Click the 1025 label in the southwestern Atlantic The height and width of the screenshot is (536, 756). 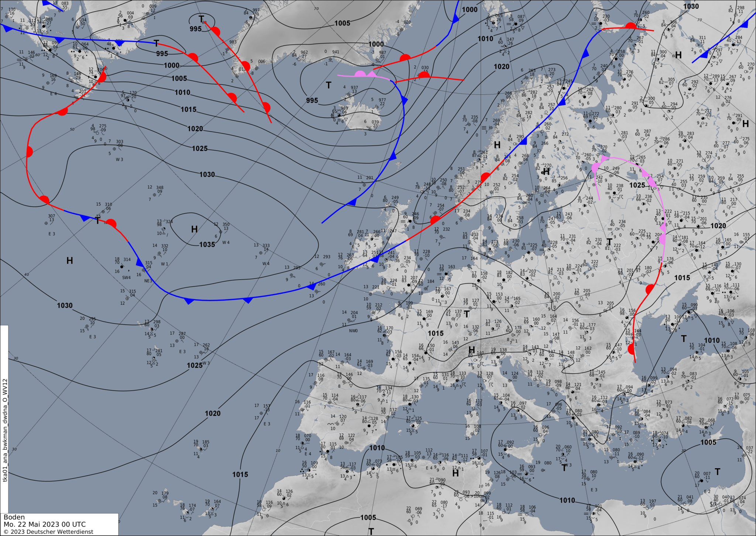(x=195, y=365)
